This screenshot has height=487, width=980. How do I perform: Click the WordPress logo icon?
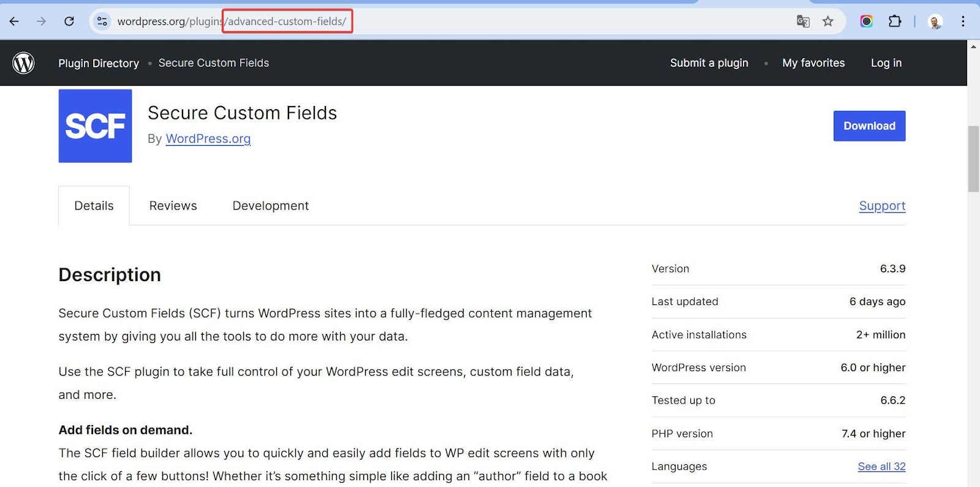point(24,63)
